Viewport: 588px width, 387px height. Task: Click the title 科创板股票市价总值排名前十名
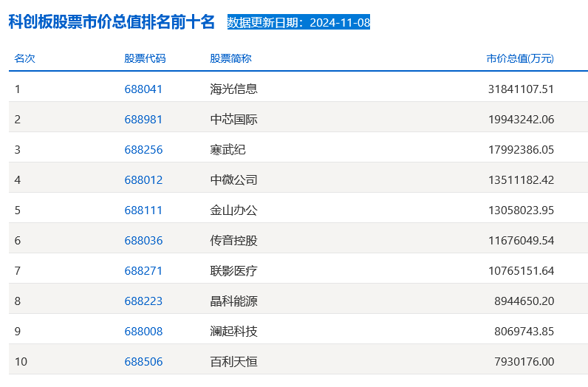pyautogui.click(x=112, y=21)
